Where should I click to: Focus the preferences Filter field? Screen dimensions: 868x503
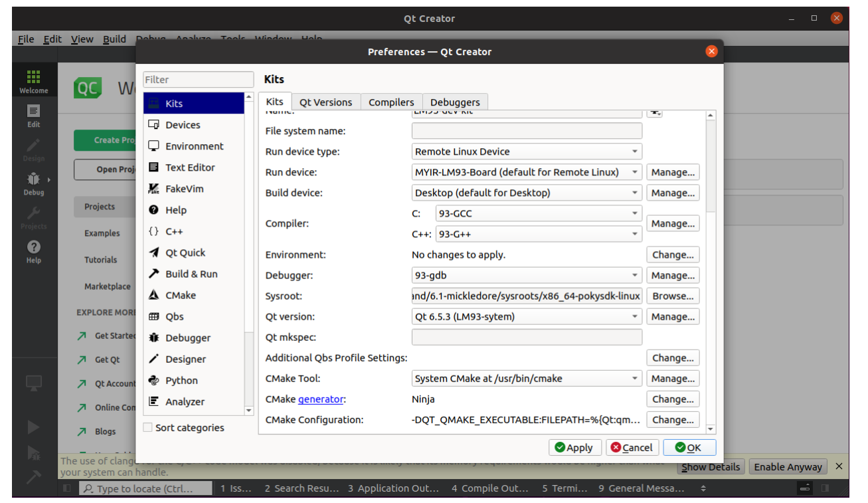pos(199,80)
